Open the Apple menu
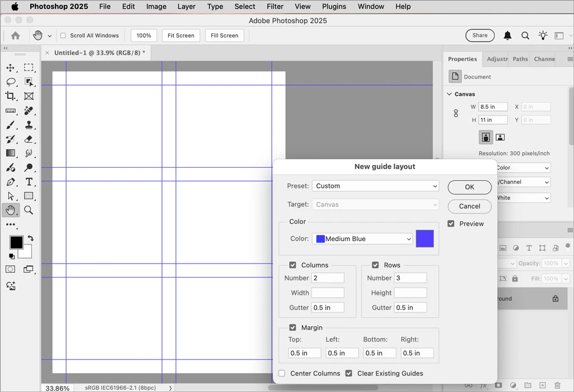The width and height of the screenshot is (574, 392). [x=15, y=7]
